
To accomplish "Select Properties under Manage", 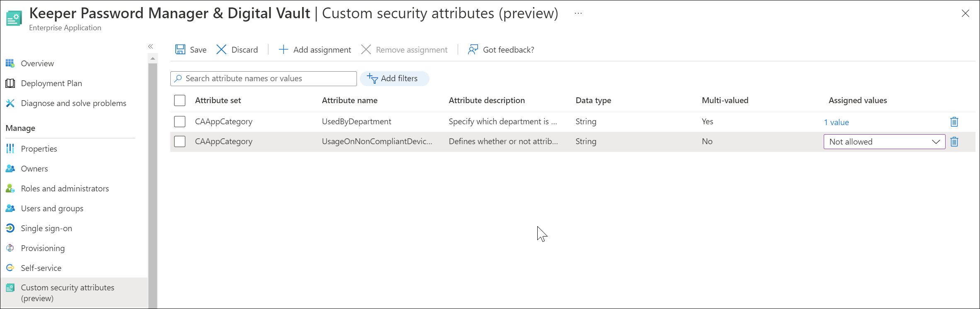I will coord(39,149).
